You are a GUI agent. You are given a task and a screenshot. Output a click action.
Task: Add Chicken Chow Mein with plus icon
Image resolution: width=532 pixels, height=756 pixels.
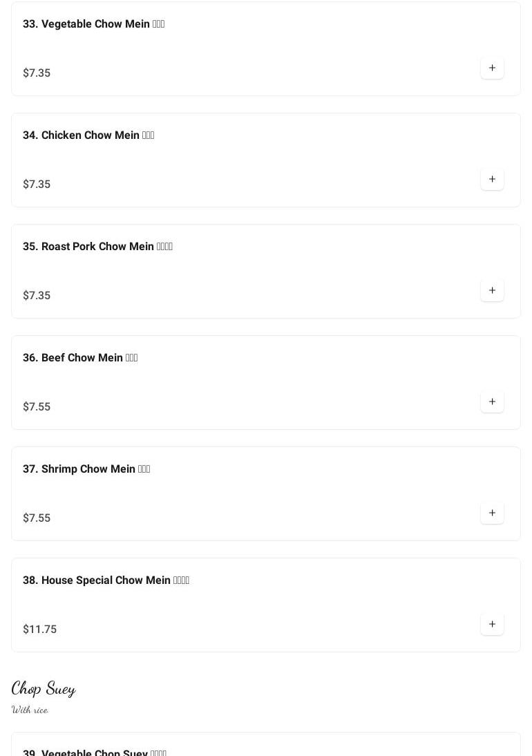[492, 179]
